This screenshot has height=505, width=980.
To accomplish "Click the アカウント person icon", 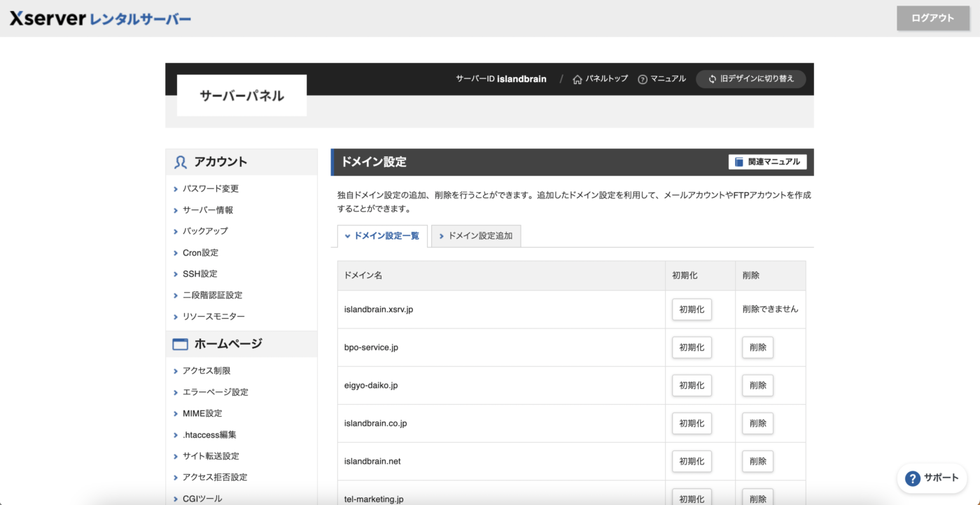I will click(181, 162).
